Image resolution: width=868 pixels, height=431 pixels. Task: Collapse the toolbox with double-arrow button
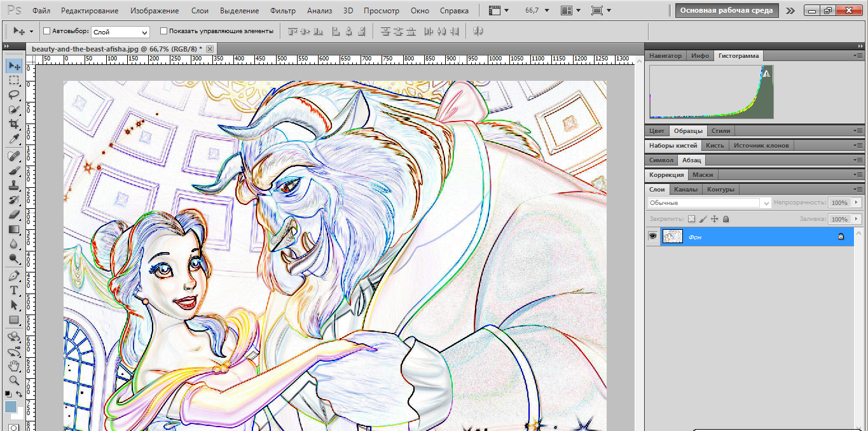(6, 46)
